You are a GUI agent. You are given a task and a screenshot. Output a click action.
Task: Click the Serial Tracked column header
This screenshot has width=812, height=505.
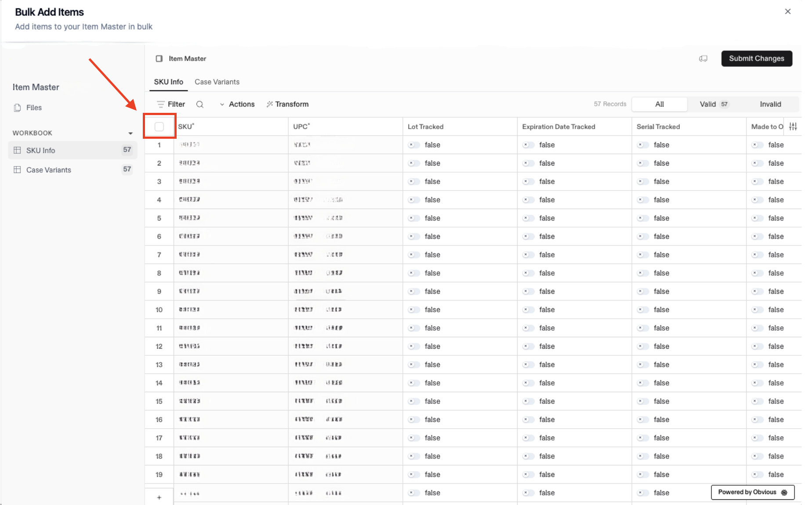click(689, 126)
